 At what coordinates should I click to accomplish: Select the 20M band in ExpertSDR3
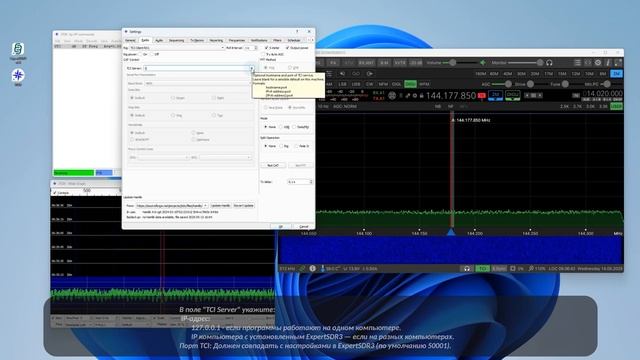[x=535, y=74]
